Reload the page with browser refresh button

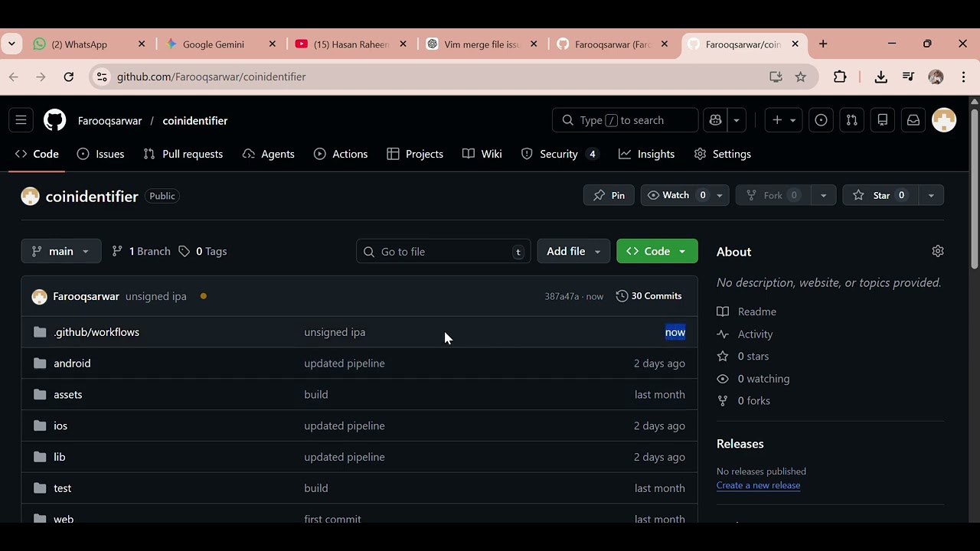tap(69, 77)
